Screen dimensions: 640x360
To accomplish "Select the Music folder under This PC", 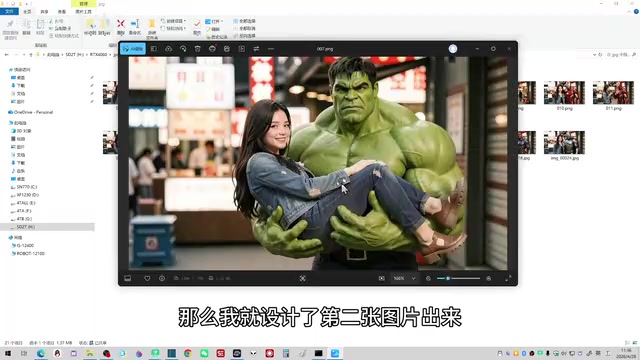I will click(18, 171).
